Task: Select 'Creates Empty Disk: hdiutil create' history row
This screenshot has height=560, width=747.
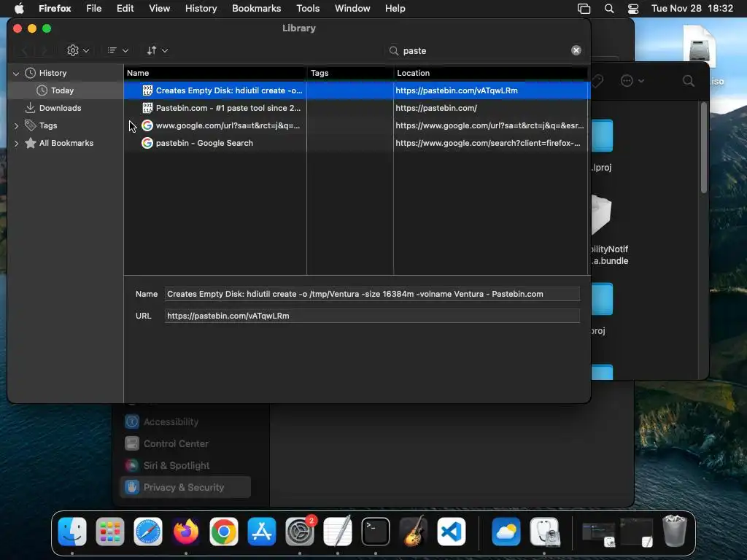Action: click(x=357, y=90)
